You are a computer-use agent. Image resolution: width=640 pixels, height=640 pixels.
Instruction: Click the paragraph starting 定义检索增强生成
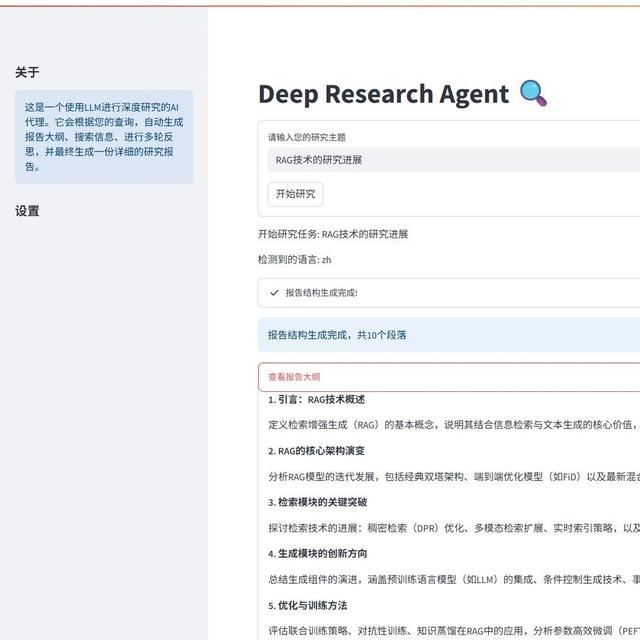[x=454, y=424]
